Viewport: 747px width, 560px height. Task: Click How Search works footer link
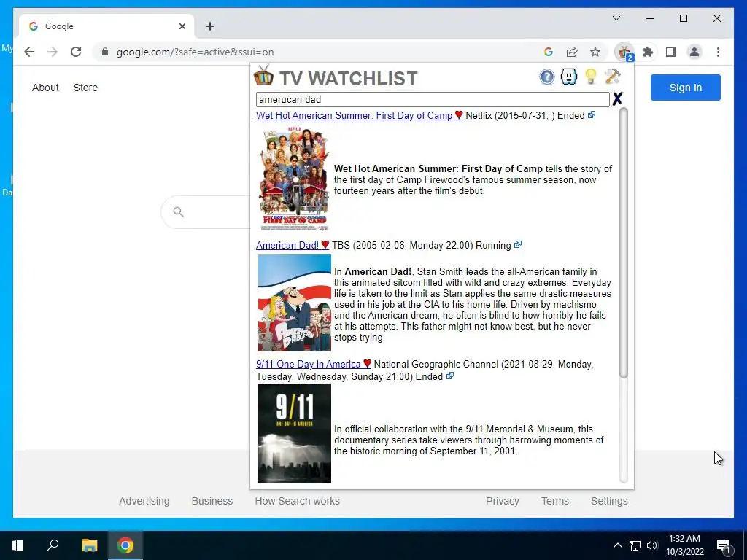298,501
